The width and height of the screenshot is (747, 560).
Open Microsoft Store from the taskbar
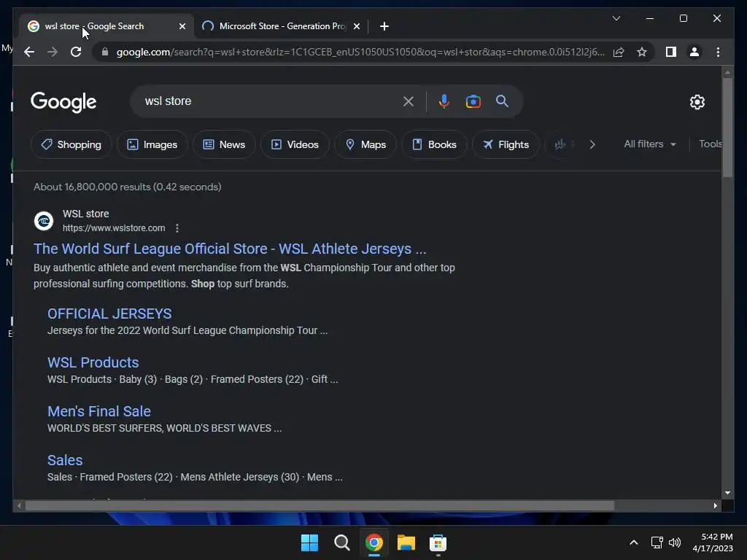438,542
